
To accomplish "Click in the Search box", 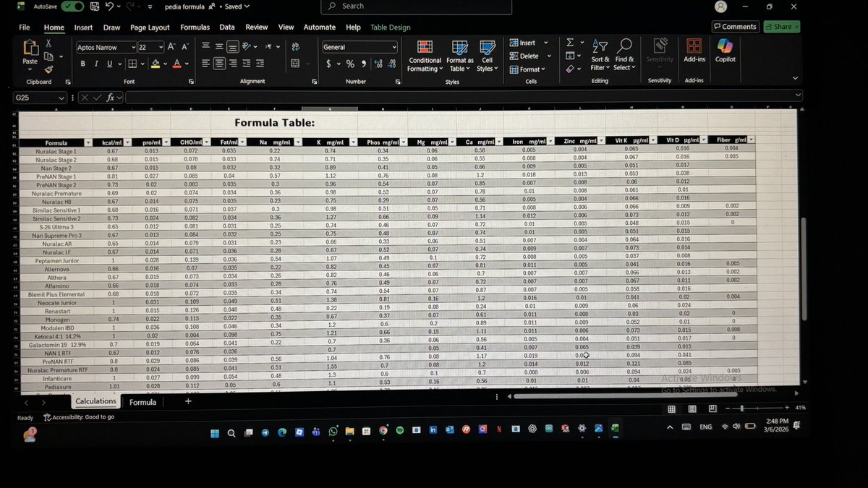I will coord(417,7).
